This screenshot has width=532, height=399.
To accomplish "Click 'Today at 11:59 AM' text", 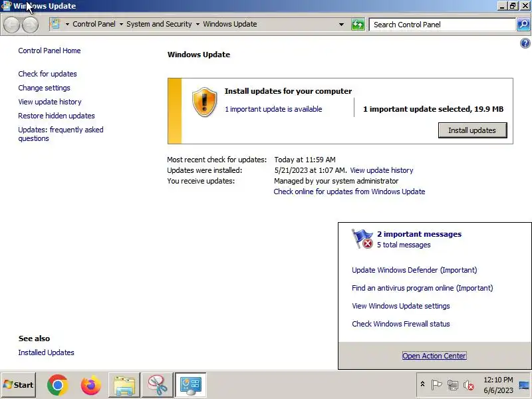I will tap(305, 160).
